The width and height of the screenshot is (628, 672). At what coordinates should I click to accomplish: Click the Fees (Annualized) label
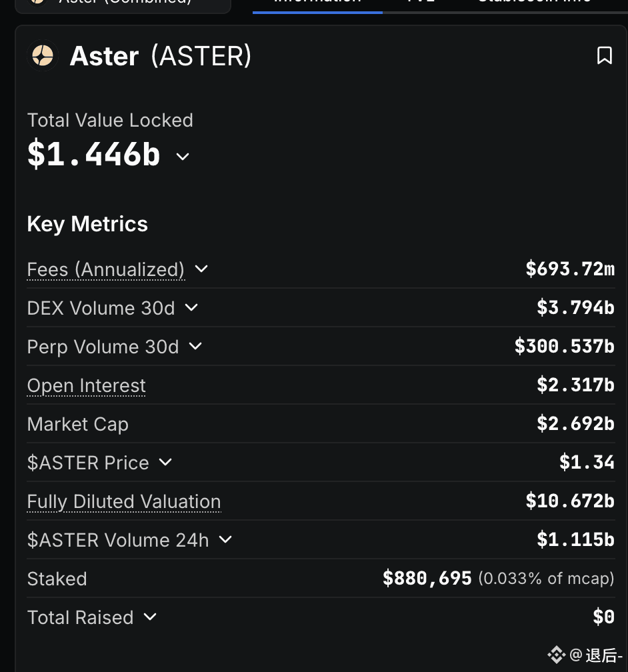105,269
